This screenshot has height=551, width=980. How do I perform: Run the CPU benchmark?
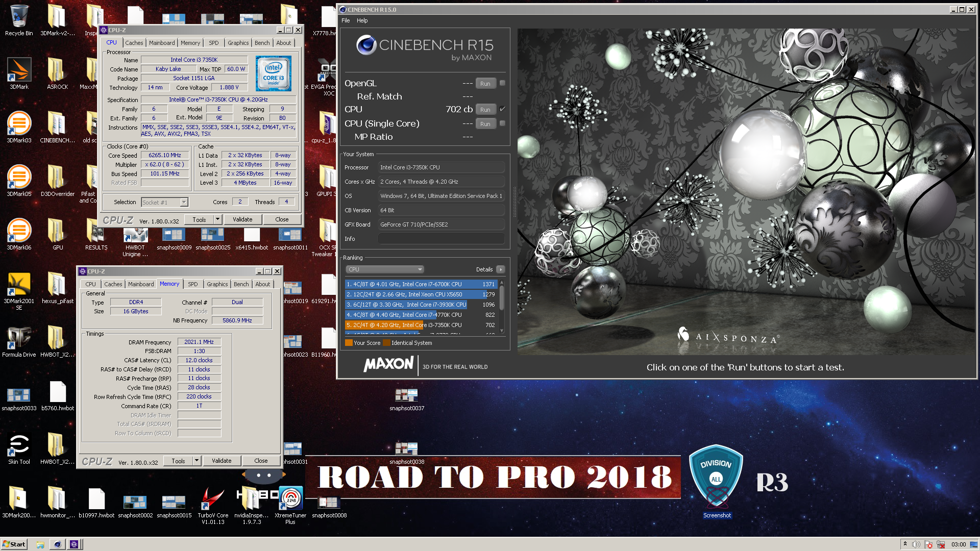(x=485, y=110)
